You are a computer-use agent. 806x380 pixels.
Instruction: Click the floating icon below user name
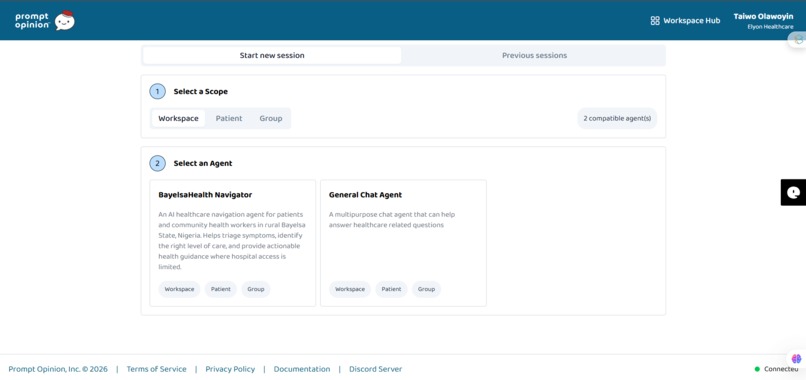point(798,39)
